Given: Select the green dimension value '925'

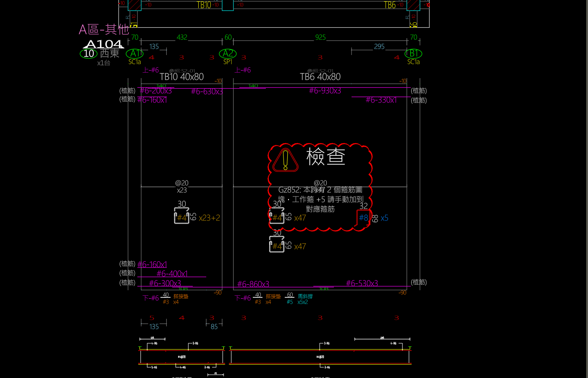Looking at the screenshot, I should [x=320, y=37].
